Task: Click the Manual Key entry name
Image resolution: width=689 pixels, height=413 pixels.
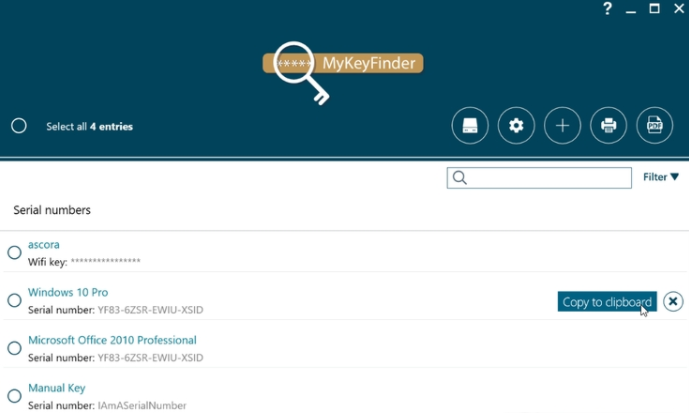Action: [57, 388]
